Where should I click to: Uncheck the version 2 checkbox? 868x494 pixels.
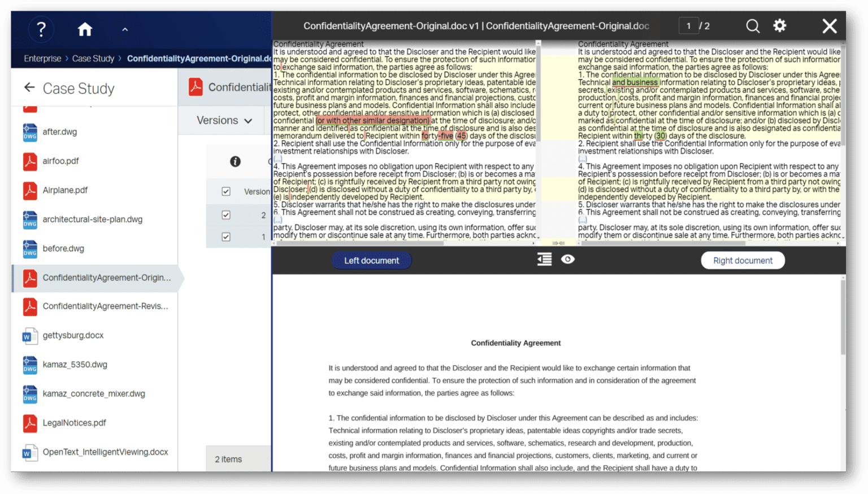(226, 215)
